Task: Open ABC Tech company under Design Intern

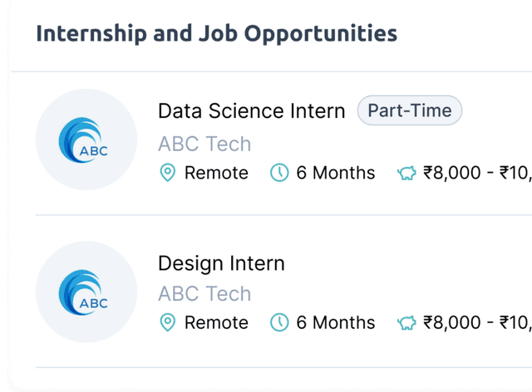Action: [204, 294]
